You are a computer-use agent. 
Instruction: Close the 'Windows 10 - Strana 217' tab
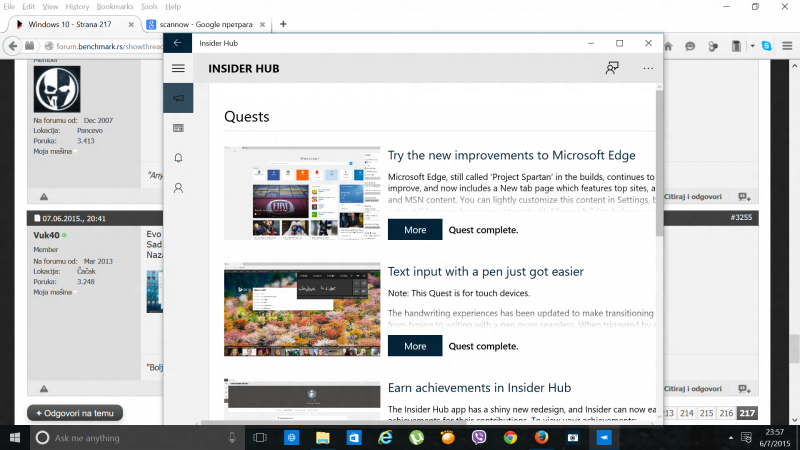(131, 24)
